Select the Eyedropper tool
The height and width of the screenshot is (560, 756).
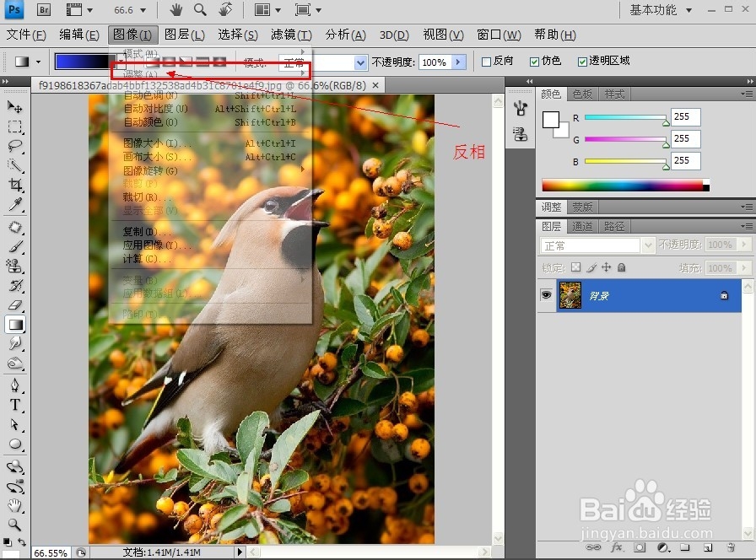click(15, 205)
